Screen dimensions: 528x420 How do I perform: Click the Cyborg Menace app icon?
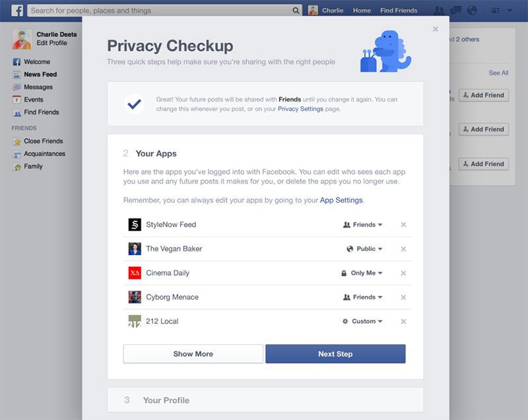tap(135, 297)
